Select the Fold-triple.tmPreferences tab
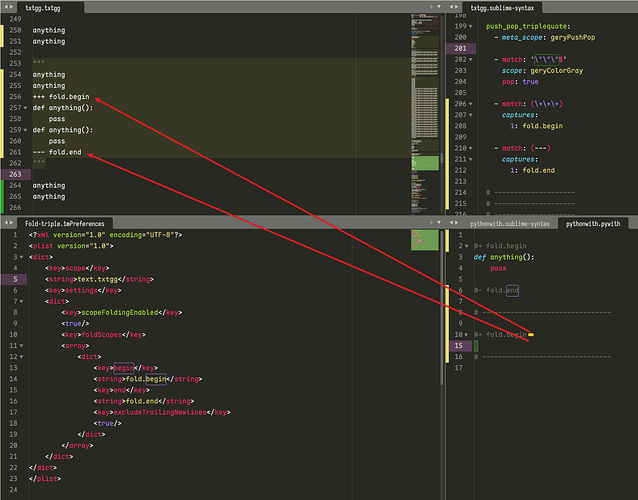Screen dimensions: 638x500 [65, 223]
